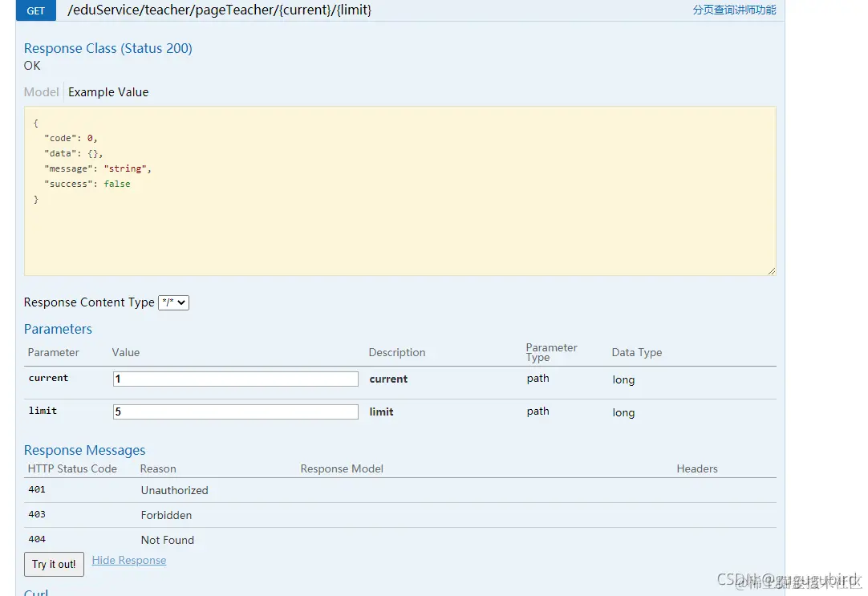Switch to the Example Value tab
The height and width of the screenshot is (596, 868).
pos(108,92)
